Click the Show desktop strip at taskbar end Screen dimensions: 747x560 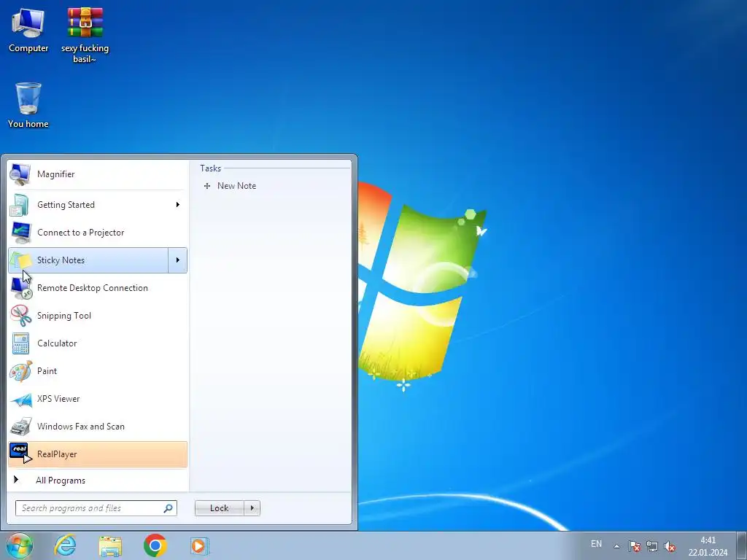coord(742,545)
